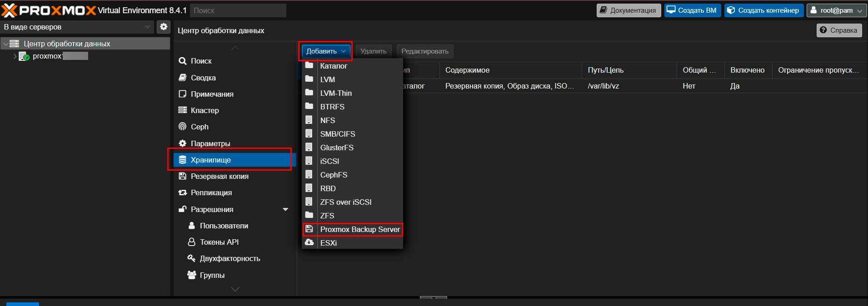This screenshot has height=306, width=868.
Task: Click the Разрешения unlock icon
Action: (x=183, y=209)
